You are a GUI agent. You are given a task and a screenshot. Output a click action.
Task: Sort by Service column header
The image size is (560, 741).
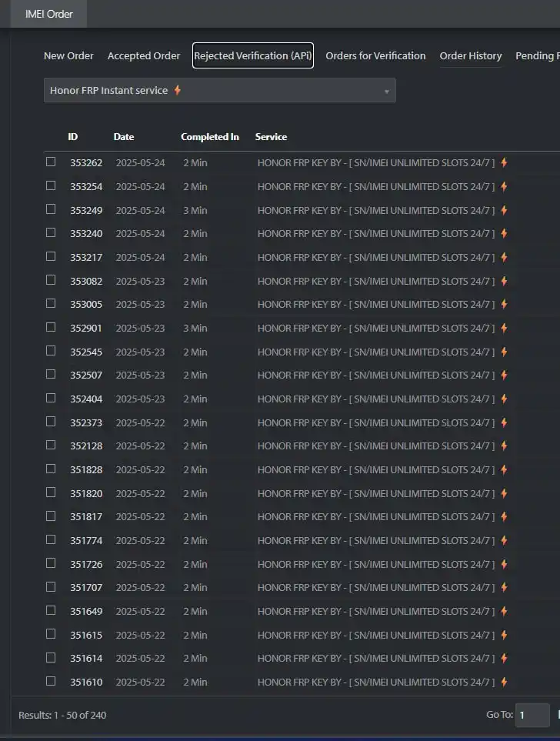tap(271, 136)
